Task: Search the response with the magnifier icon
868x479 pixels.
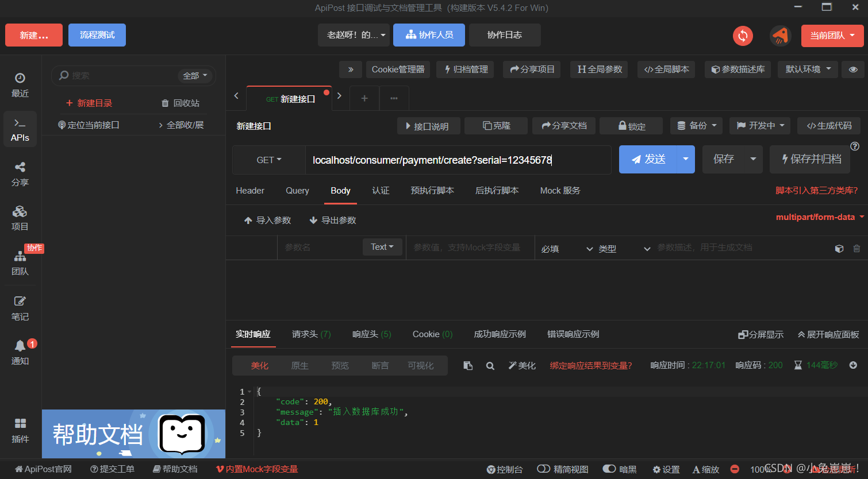Action: click(490, 365)
